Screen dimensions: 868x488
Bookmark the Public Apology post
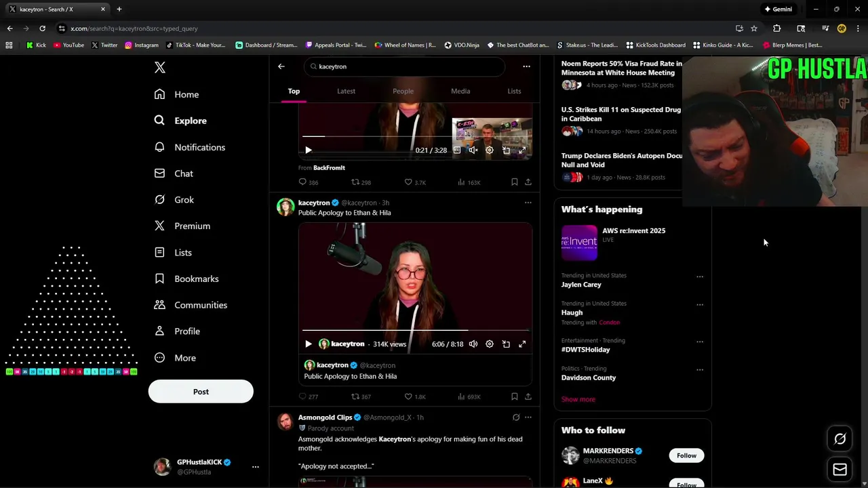point(515,396)
